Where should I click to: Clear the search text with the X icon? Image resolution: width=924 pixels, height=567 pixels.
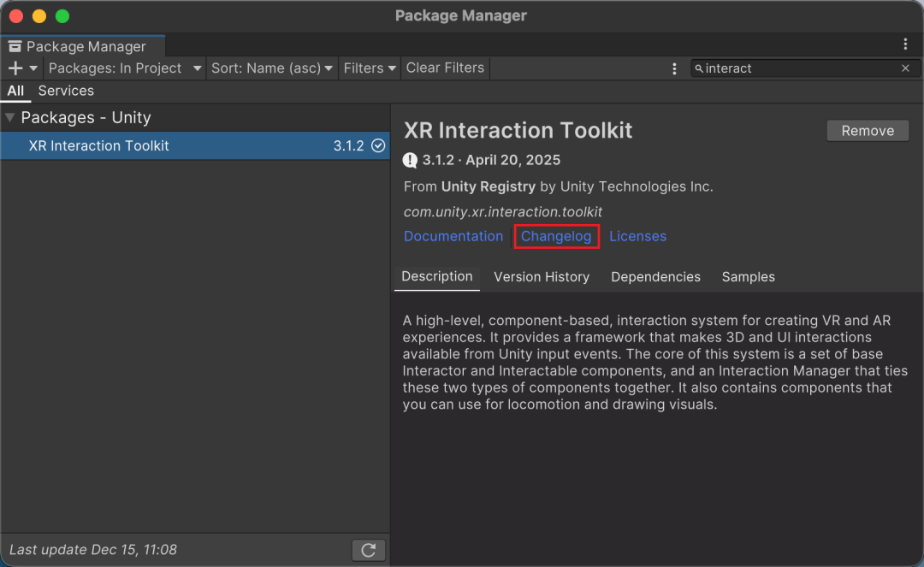click(906, 68)
